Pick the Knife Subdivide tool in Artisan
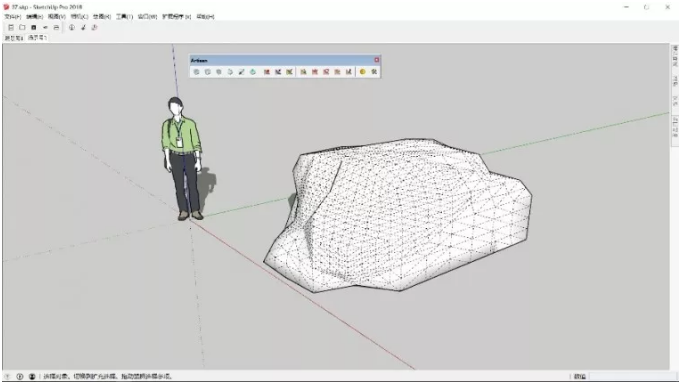The height and width of the screenshot is (387, 682). pyautogui.click(x=241, y=72)
